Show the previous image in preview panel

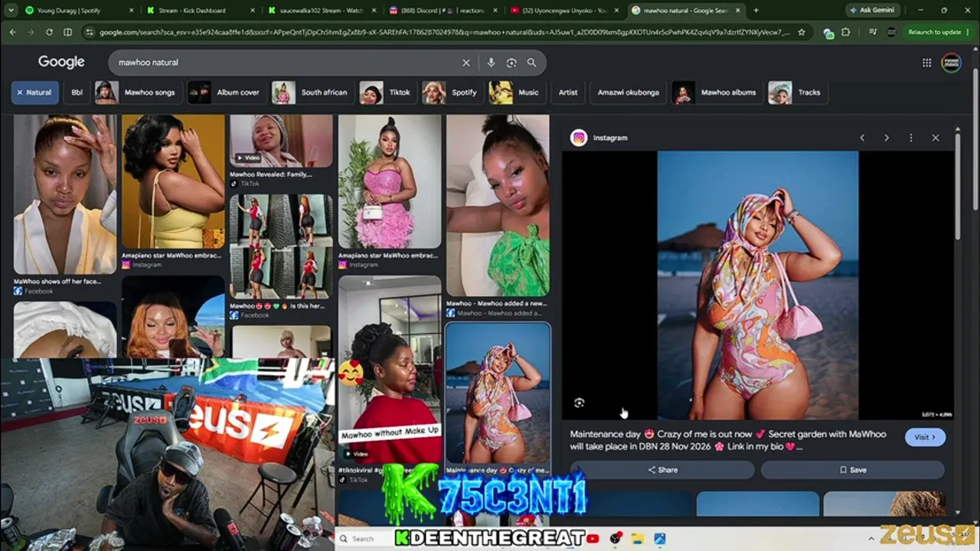(x=862, y=138)
